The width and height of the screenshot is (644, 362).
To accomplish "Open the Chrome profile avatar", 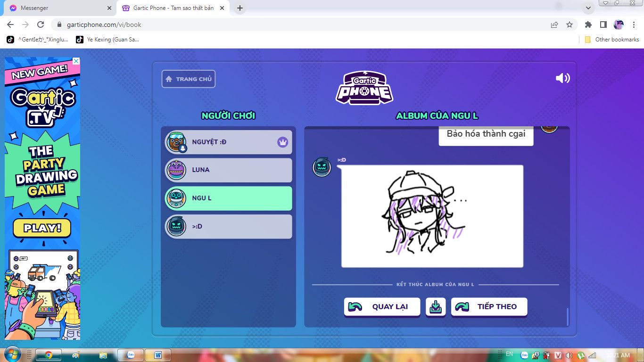I will (619, 25).
